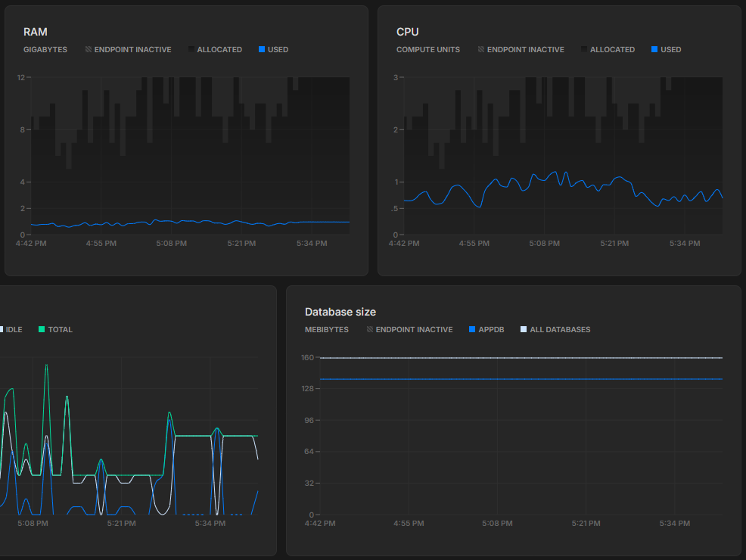The image size is (746, 560).
Task: Click the 160 axis value on Database size chart
Action: click(306, 357)
